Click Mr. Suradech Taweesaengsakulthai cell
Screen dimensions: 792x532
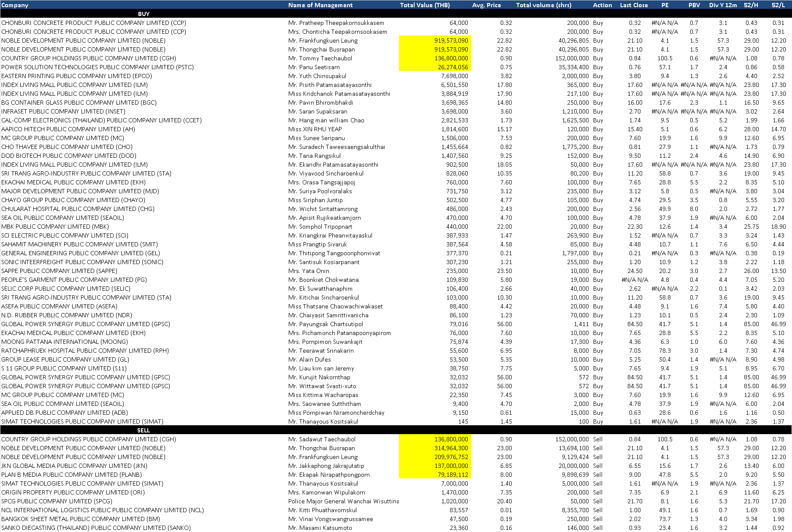coord(336,147)
